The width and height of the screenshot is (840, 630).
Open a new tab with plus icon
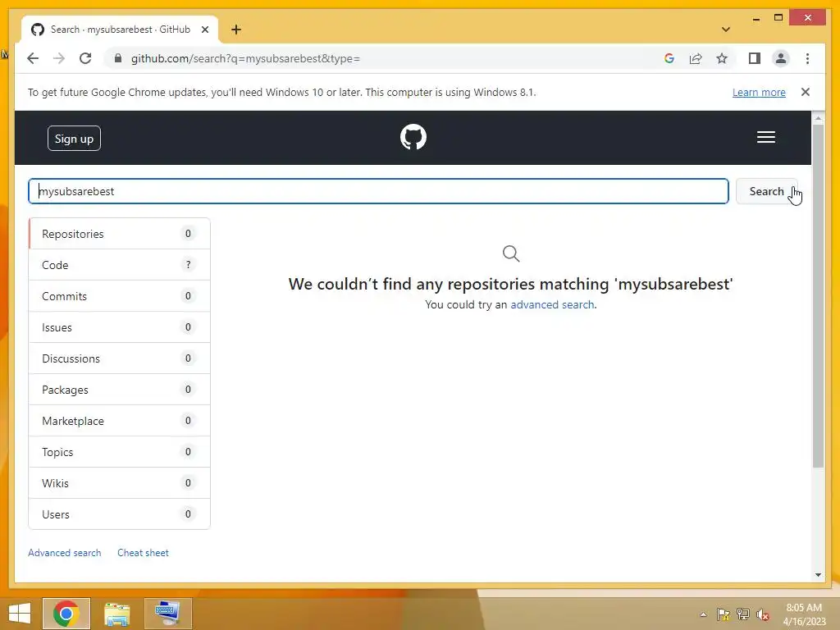coord(236,30)
